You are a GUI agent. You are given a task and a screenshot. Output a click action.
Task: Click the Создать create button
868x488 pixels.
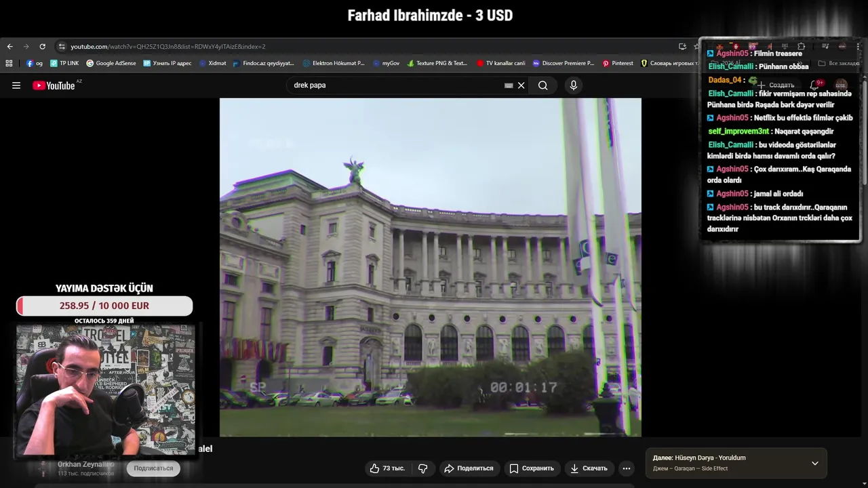tap(776, 85)
